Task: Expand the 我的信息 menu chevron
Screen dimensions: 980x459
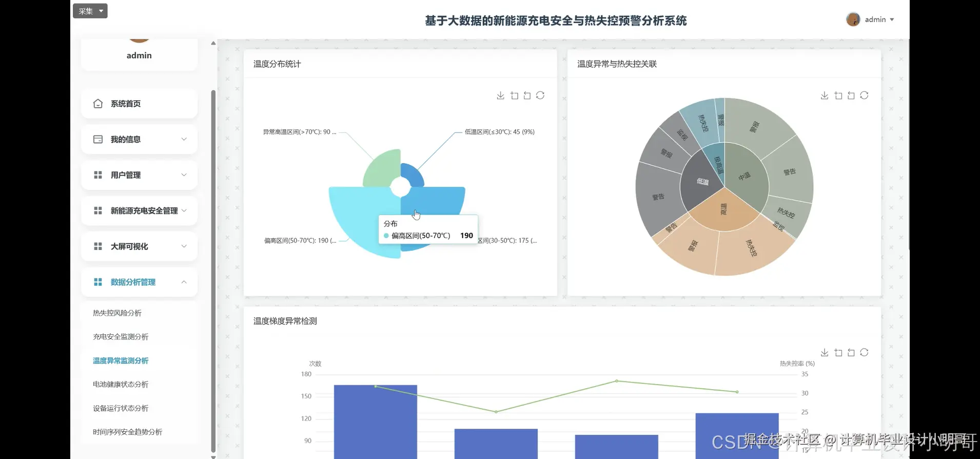Action: [184, 139]
